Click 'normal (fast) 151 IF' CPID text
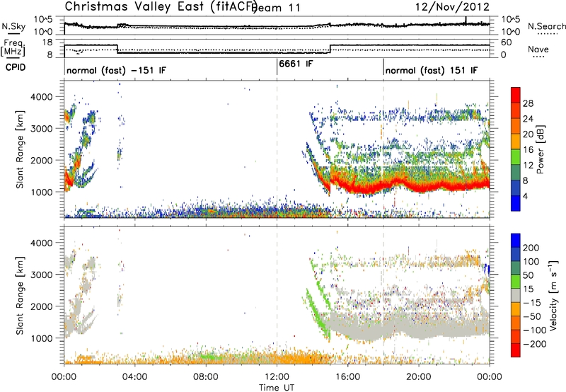The height and width of the screenshot is (392, 566). click(x=432, y=70)
